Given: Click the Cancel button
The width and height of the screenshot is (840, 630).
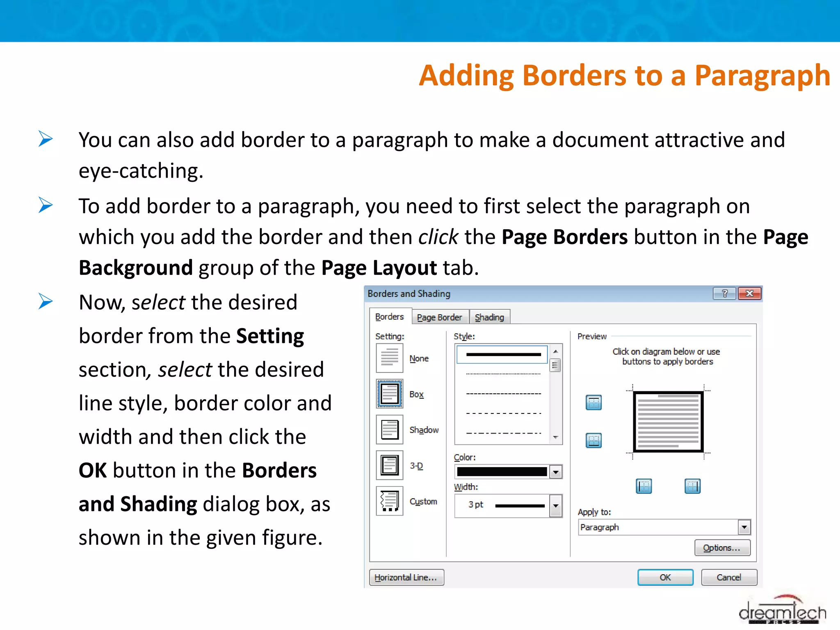Looking at the screenshot, I should point(729,577).
